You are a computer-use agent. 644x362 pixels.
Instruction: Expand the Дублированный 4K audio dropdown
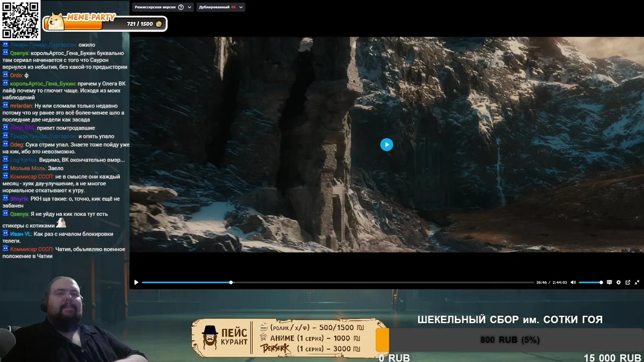pyautogui.click(x=220, y=7)
